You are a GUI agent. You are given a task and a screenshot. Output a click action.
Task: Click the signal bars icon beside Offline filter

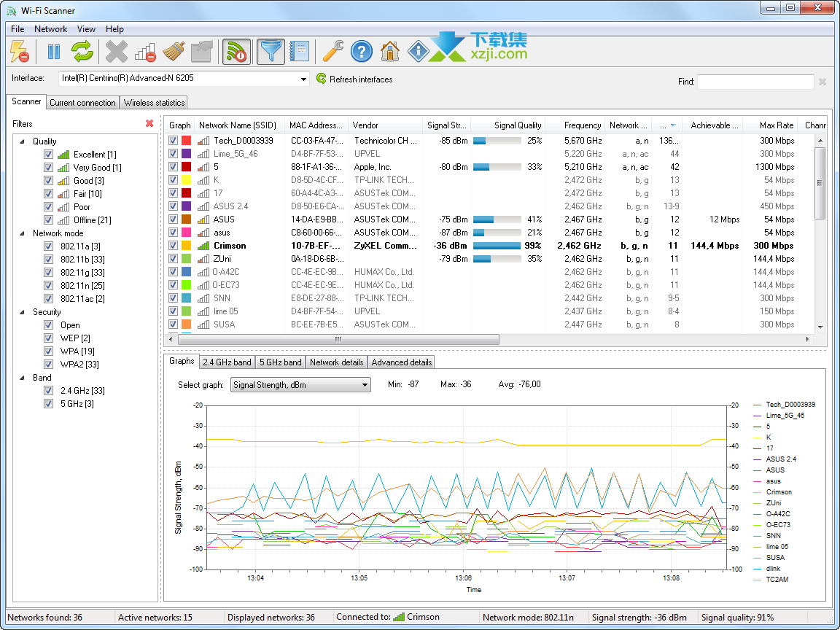click(x=63, y=220)
